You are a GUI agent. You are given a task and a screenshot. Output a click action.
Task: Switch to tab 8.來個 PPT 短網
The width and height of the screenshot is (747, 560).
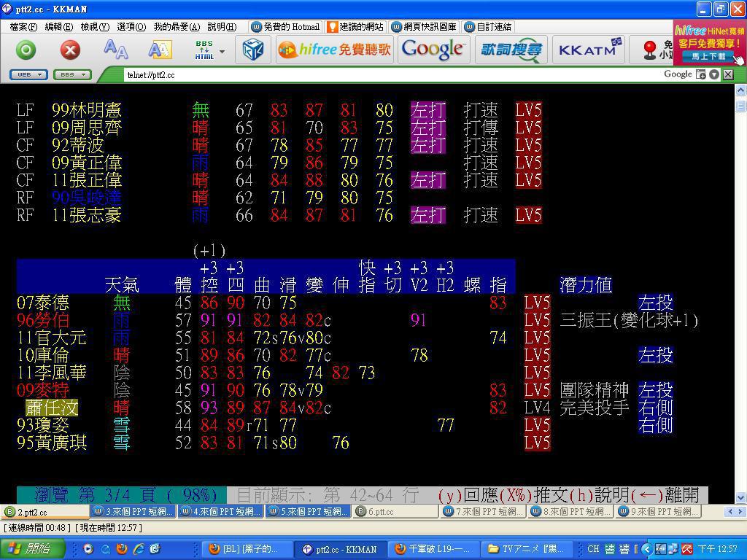(572, 512)
